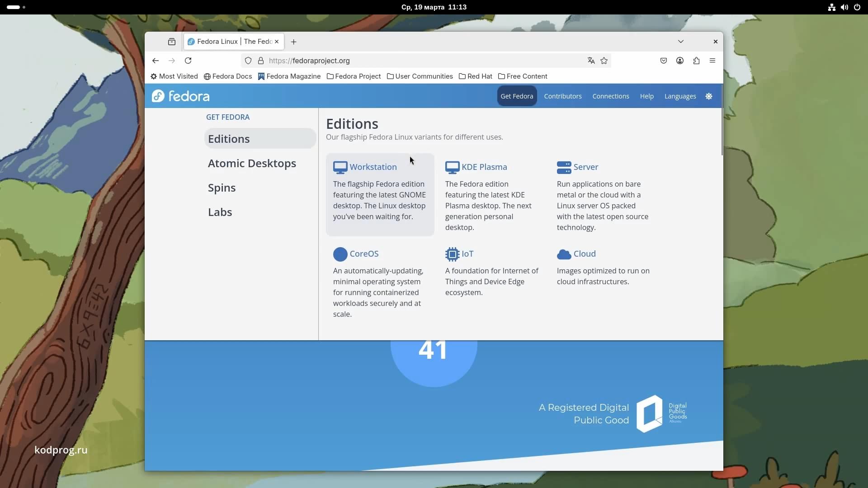Close the browser window with X button
868x488 pixels.
click(x=715, y=42)
